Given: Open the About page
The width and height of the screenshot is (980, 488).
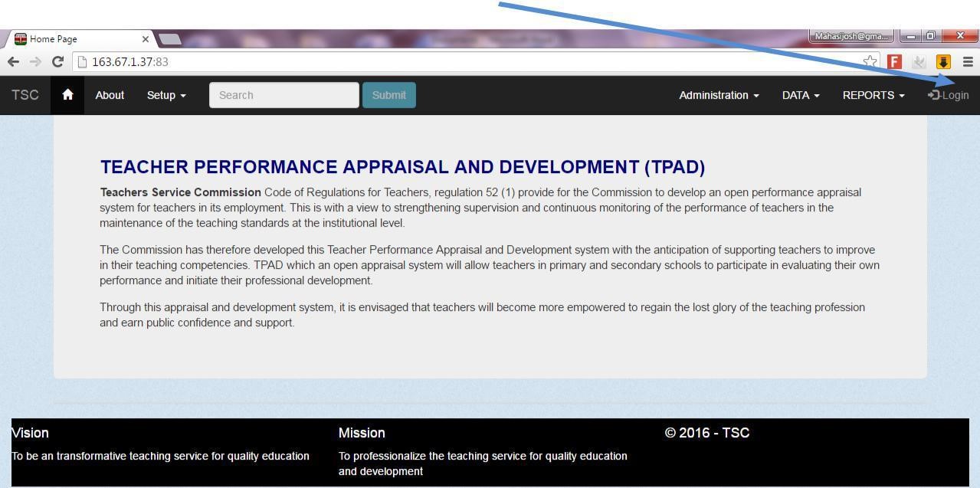Looking at the screenshot, I should pyautogui.click(x=110, y=95).
